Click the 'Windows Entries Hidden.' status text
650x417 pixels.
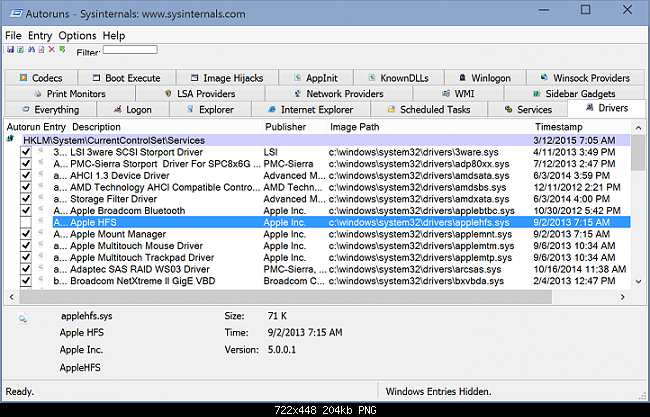[438, 391]
